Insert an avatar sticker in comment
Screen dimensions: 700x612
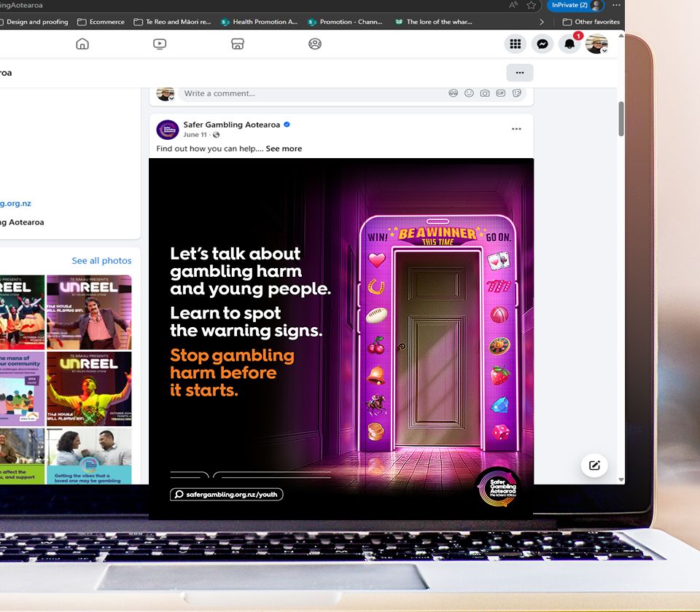point(453,93)
